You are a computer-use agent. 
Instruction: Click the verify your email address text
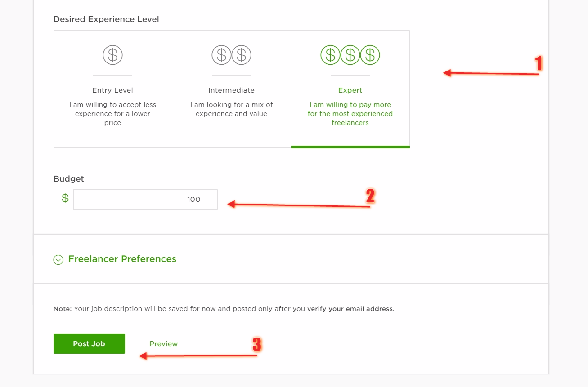click(350, 309)
